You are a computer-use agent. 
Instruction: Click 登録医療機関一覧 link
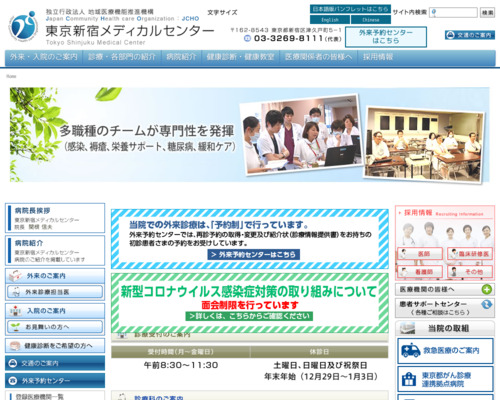tap(39, 397)
